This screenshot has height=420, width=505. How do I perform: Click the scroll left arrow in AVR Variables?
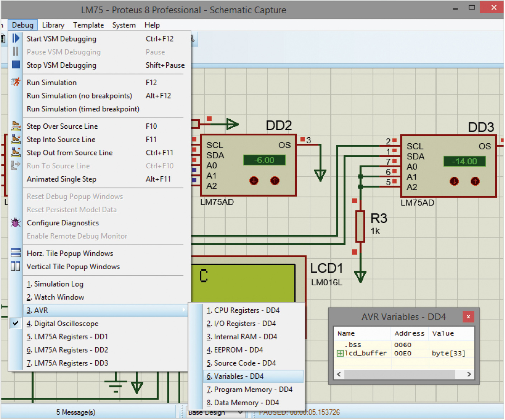pyautogui.click(x=339, y=374)
